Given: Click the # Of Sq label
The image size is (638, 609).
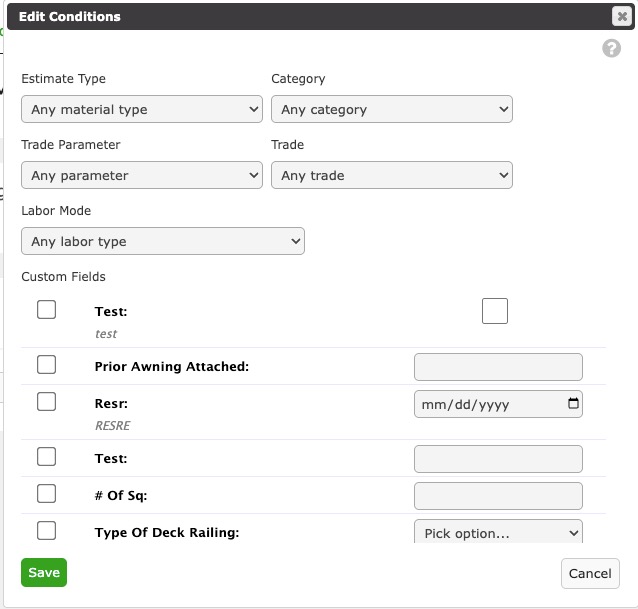Looking at the screenshot, I should pyautogui.click(x=121, y=495).
